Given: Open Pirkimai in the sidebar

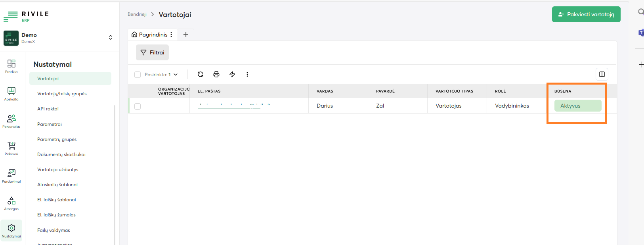Looking at the screenshot, I should click(11, 149).
